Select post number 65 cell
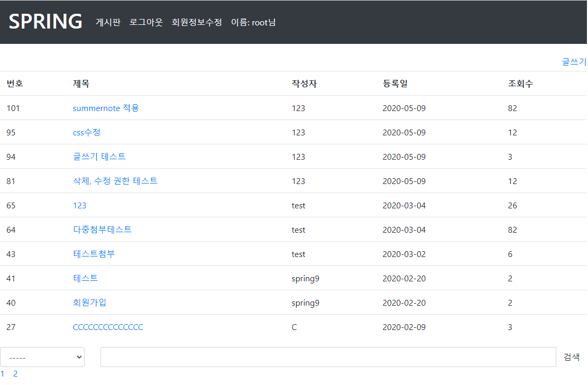The image size is (588, 385). pos(11,205)
